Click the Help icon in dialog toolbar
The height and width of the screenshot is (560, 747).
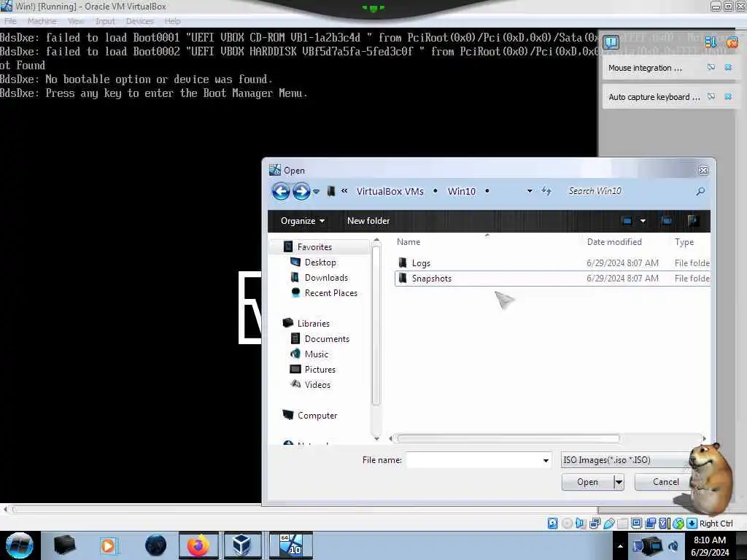693,220
